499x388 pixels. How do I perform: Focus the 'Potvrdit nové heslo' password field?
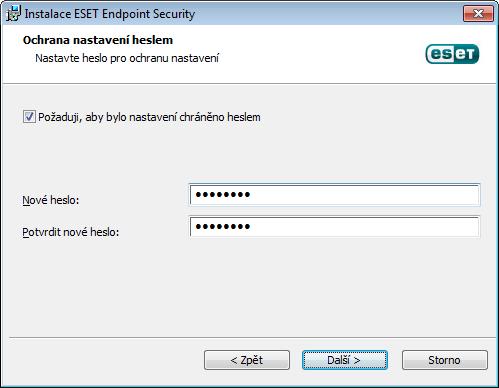tap(334, 227)
